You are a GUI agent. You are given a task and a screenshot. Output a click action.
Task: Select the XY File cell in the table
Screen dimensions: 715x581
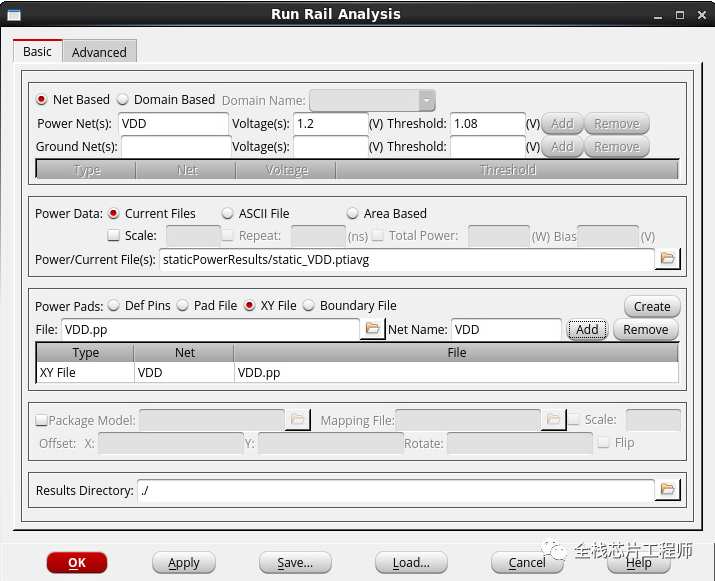point(85,373)
